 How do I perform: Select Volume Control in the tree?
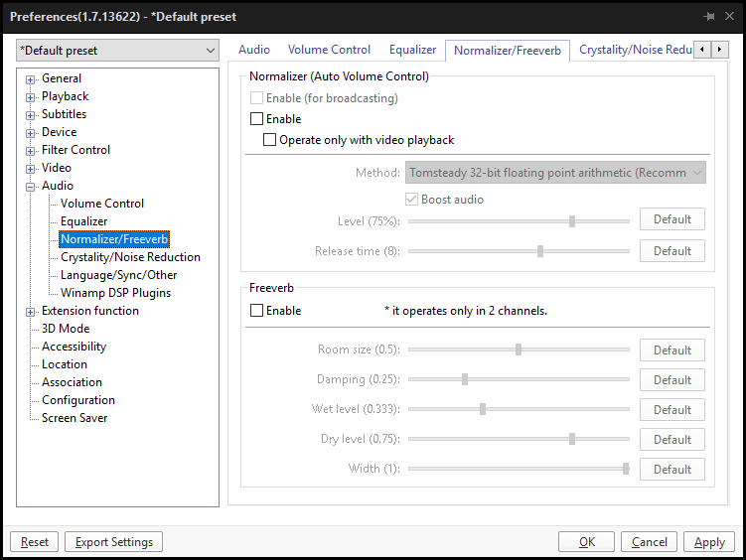click(x=101, y=204)
